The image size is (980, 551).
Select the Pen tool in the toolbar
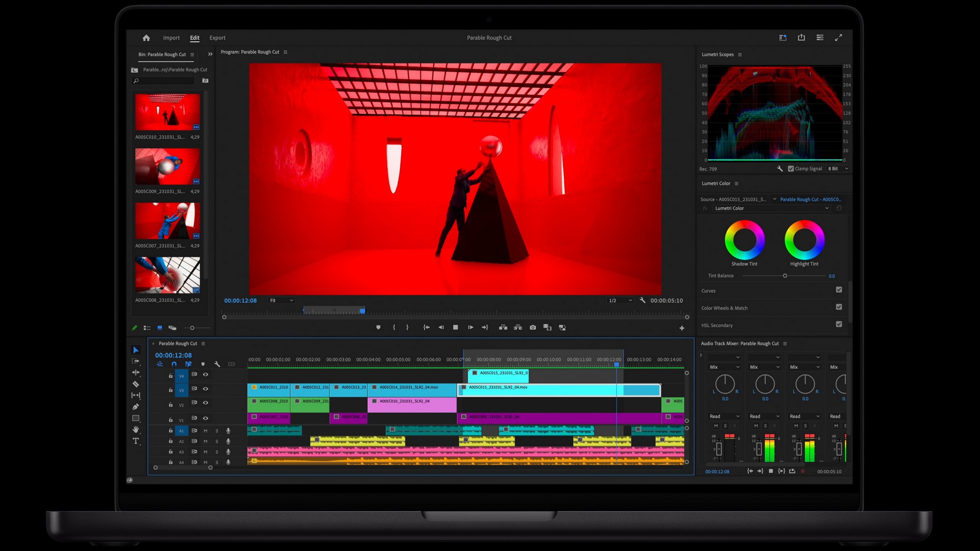135,407
